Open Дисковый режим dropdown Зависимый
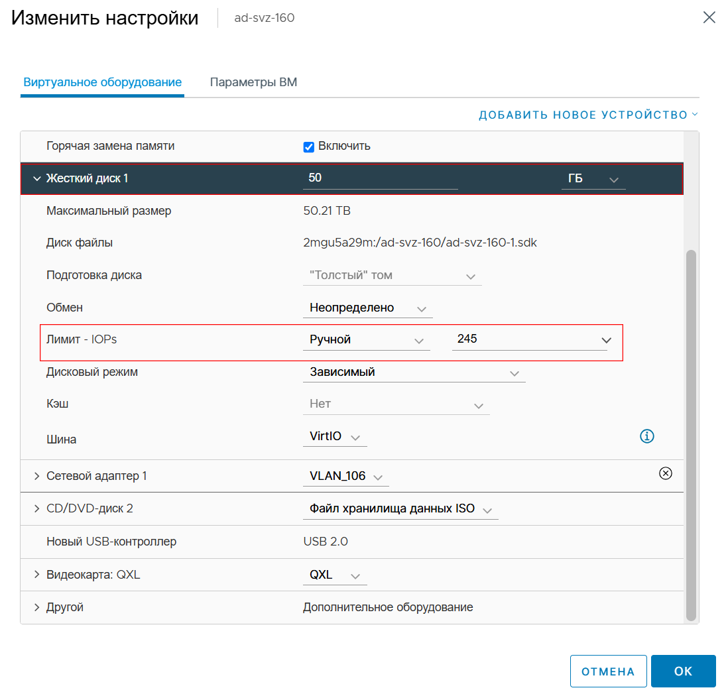Screen dimensions: 728x700 (414, 373)
